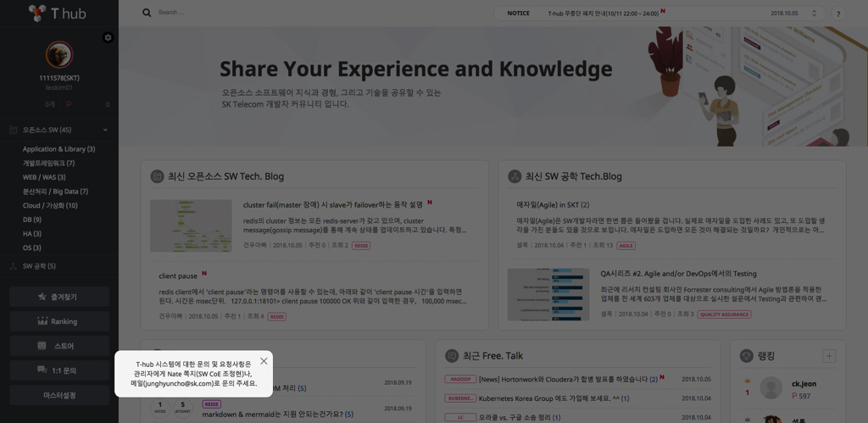
Task: Click the star icon on 즐겨찾기
Action: coord(42,296)
